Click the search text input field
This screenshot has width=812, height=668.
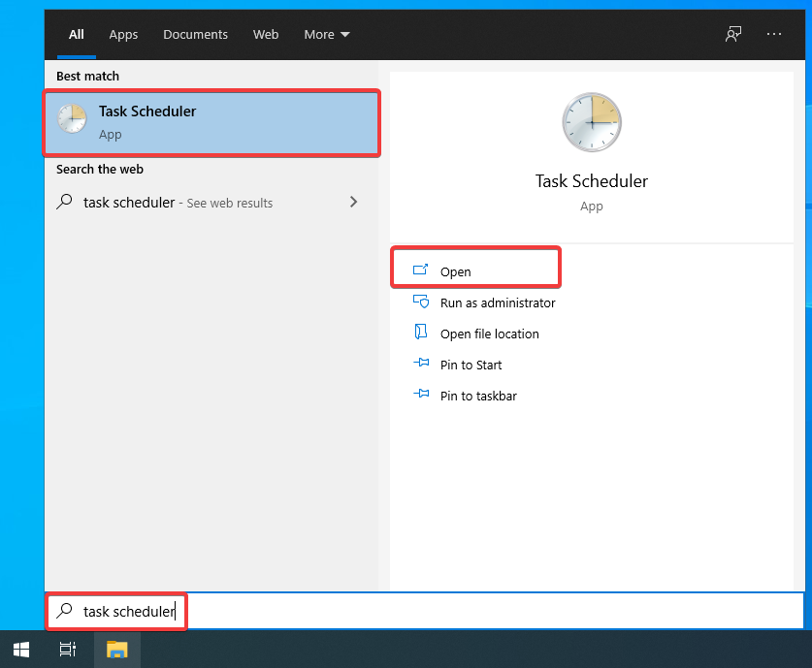pos(425,611)
